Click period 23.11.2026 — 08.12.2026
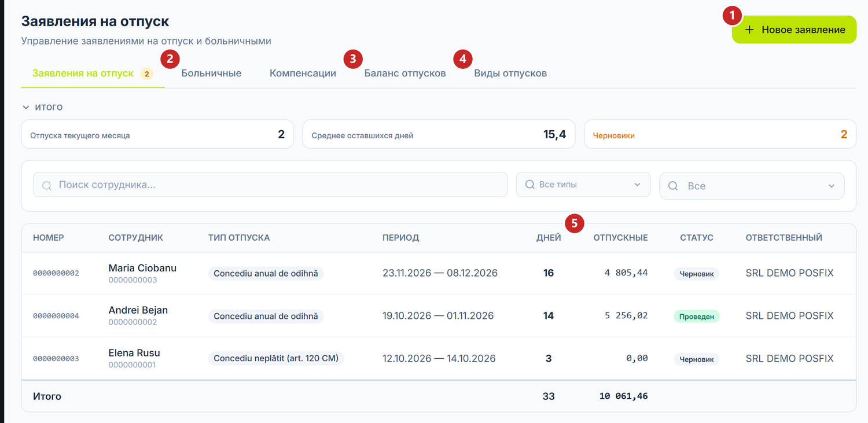 [440, 273]
